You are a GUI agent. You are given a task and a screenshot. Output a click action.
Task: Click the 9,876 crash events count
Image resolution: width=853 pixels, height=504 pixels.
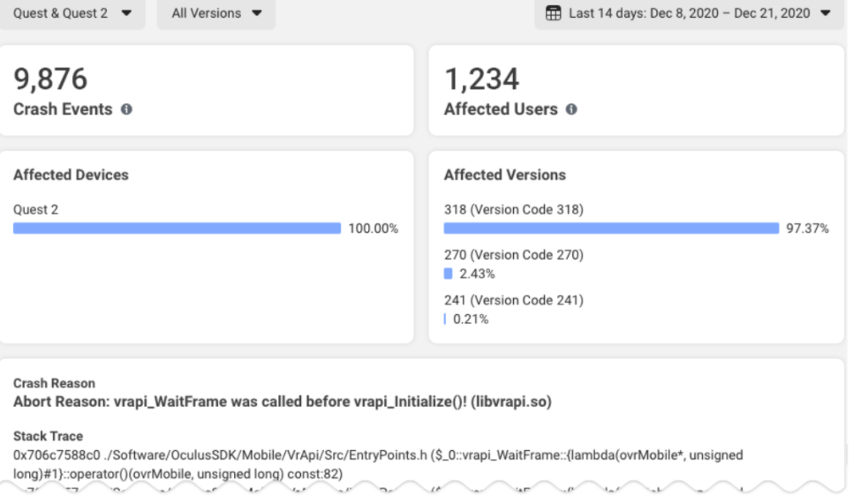click(x=50, y=79)
